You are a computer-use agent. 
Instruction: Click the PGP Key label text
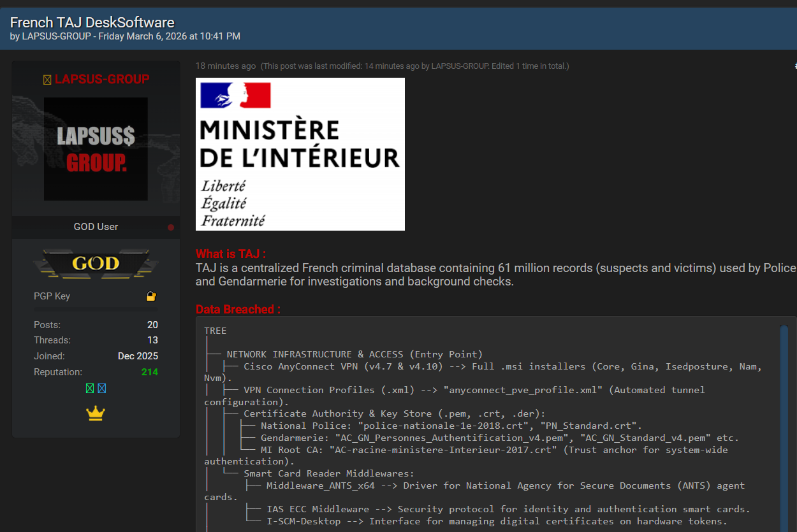click(52, 296)
